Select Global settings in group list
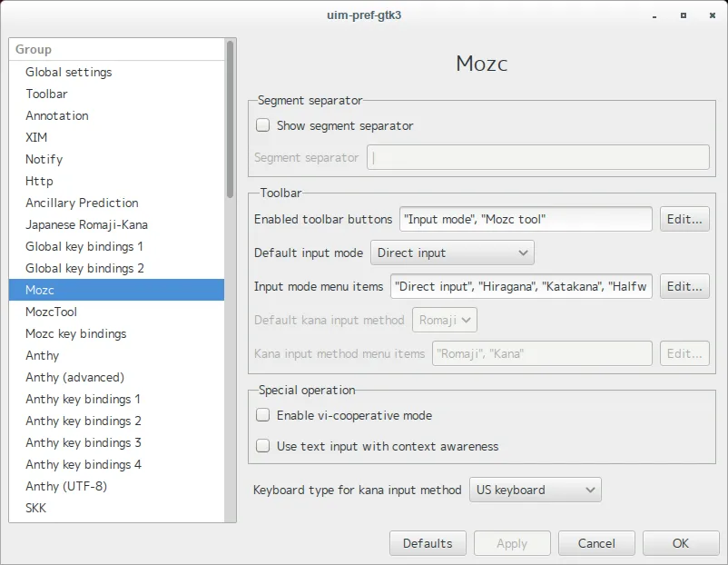 point(69,73)
